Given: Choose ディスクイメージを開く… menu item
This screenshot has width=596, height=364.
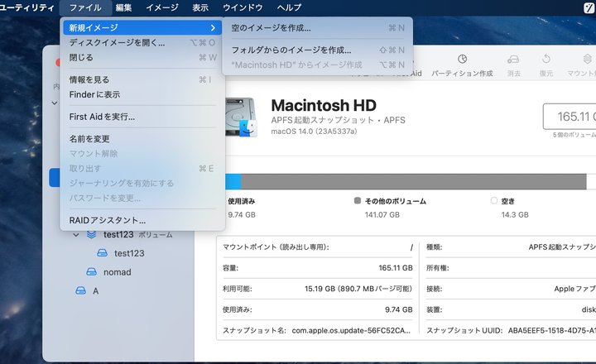Looking at the screenshot, I should point(142,42).
